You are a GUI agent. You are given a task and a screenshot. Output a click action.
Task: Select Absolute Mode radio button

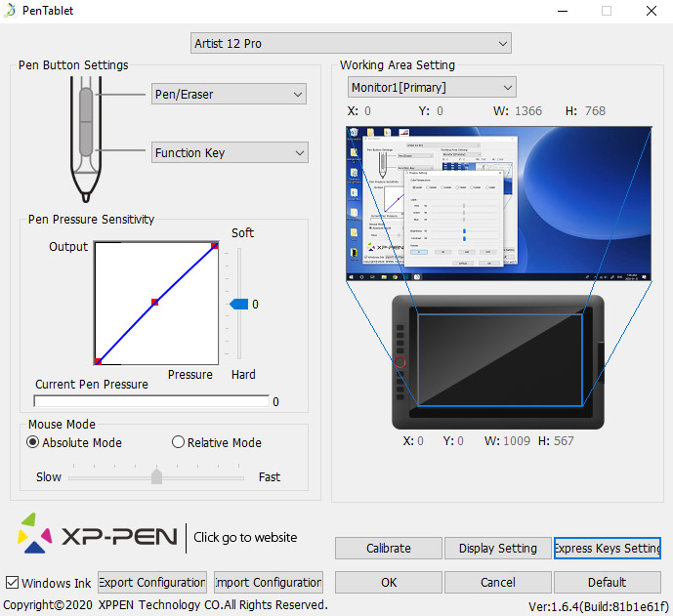[32, 442]
